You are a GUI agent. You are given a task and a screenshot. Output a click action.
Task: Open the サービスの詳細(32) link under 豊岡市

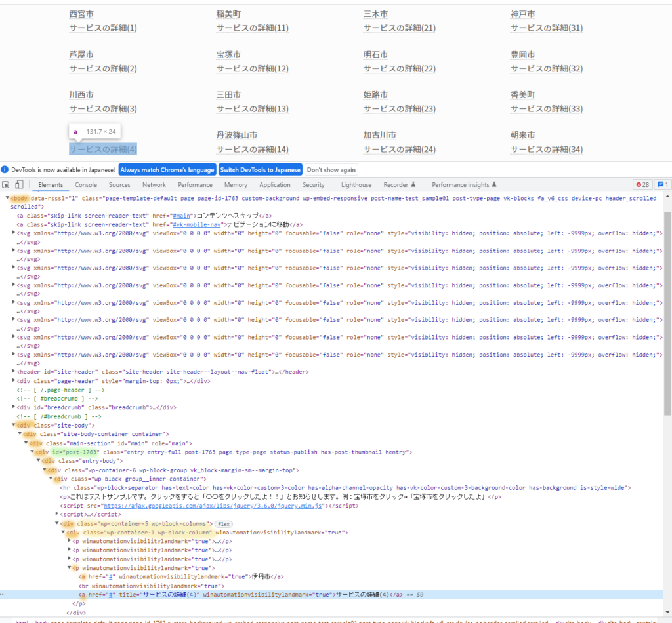pyautogui.click(x=547, y=68)
